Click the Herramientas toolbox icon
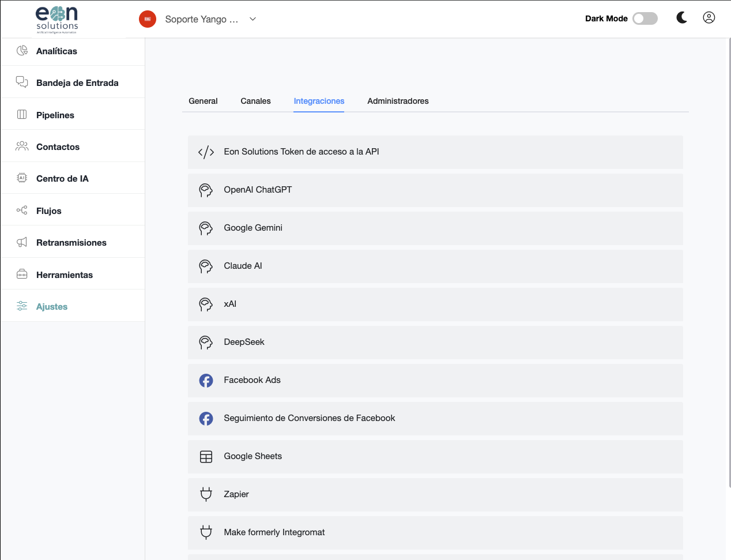731x560 pixels. pyautogui.click(x=22, y=274)
